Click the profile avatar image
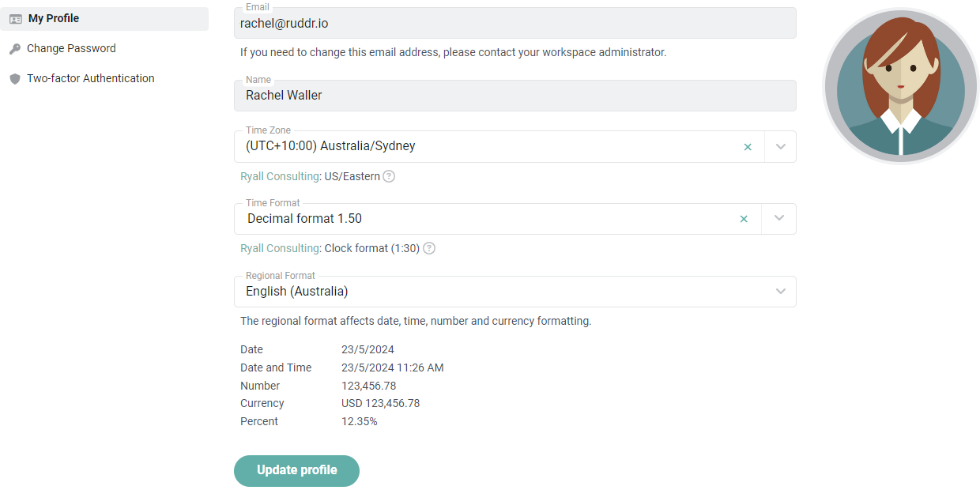Viewport: 980px width, 490px height. (901, 86)
